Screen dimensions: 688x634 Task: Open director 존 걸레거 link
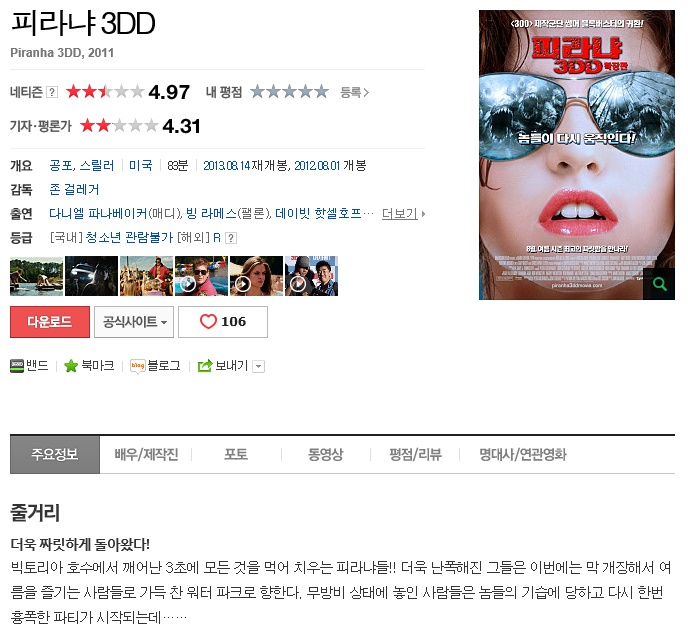click(74, 189)
